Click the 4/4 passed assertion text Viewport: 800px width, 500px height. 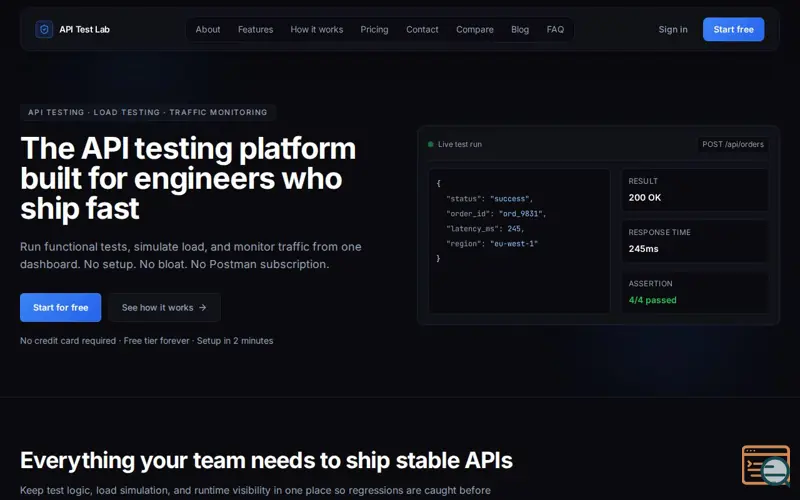(653, 300)
